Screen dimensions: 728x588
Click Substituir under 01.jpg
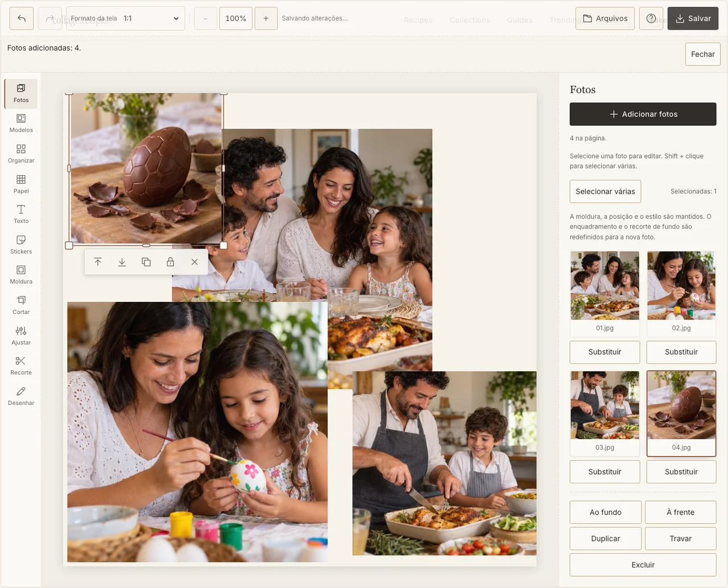[605, 352]
